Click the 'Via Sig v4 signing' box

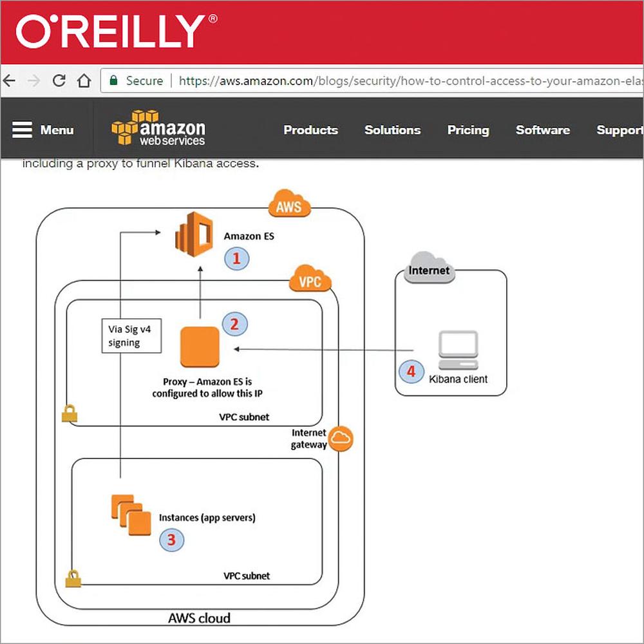(131, 336)
